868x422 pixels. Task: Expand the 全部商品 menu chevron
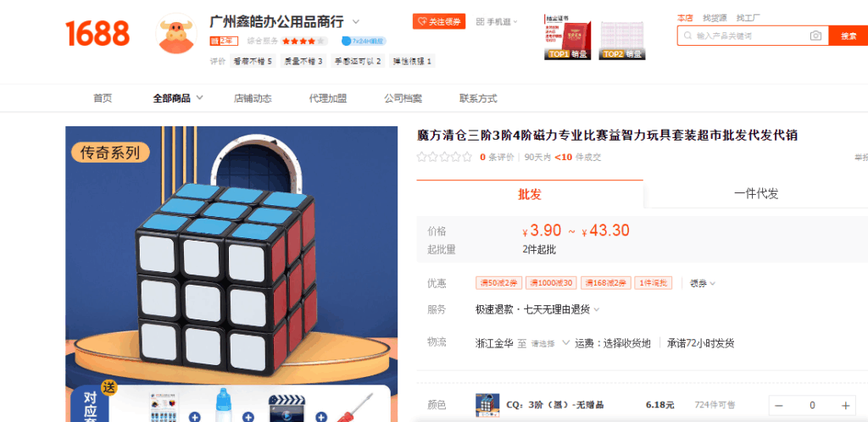[199, 98]
